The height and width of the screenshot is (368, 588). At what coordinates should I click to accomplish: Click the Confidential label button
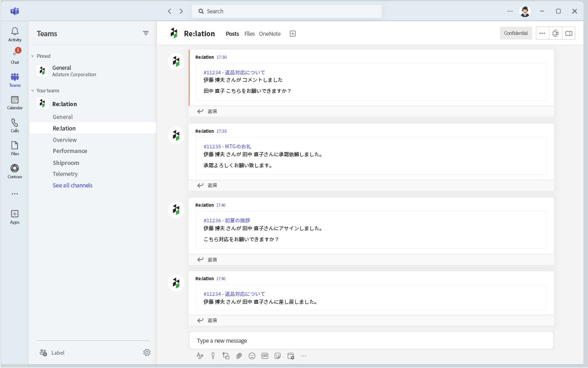(515, 33)
